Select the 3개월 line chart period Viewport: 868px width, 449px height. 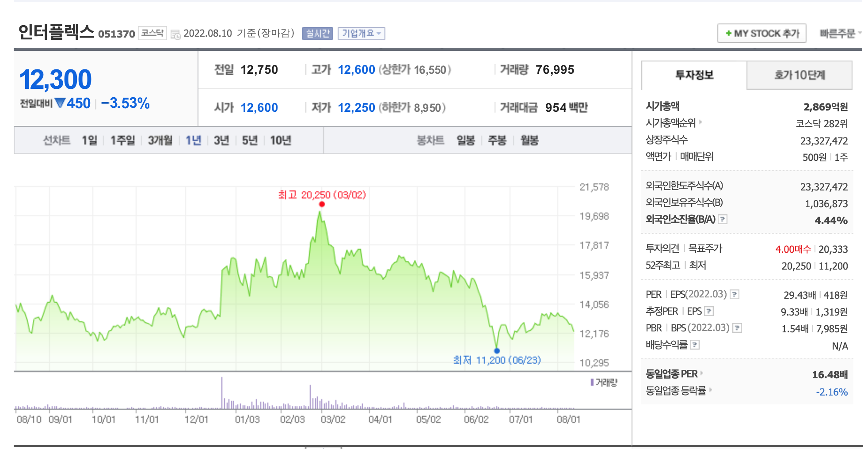(x=160, y=141)
